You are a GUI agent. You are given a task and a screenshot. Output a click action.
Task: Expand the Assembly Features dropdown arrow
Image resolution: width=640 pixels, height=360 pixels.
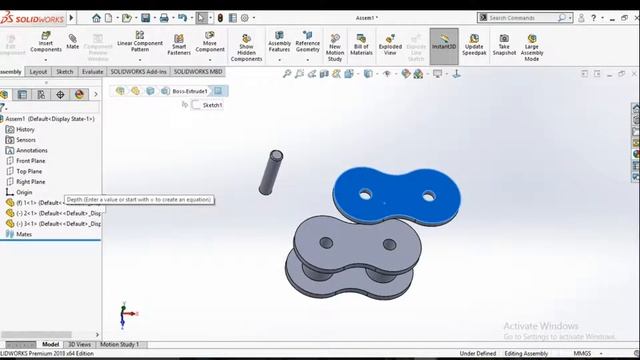pos(279,60)
